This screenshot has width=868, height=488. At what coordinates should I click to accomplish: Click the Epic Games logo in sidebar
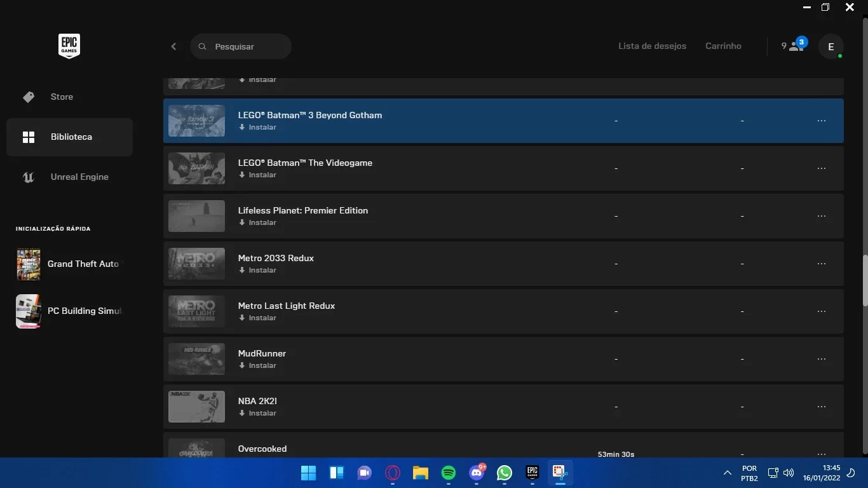pos(69,46)
